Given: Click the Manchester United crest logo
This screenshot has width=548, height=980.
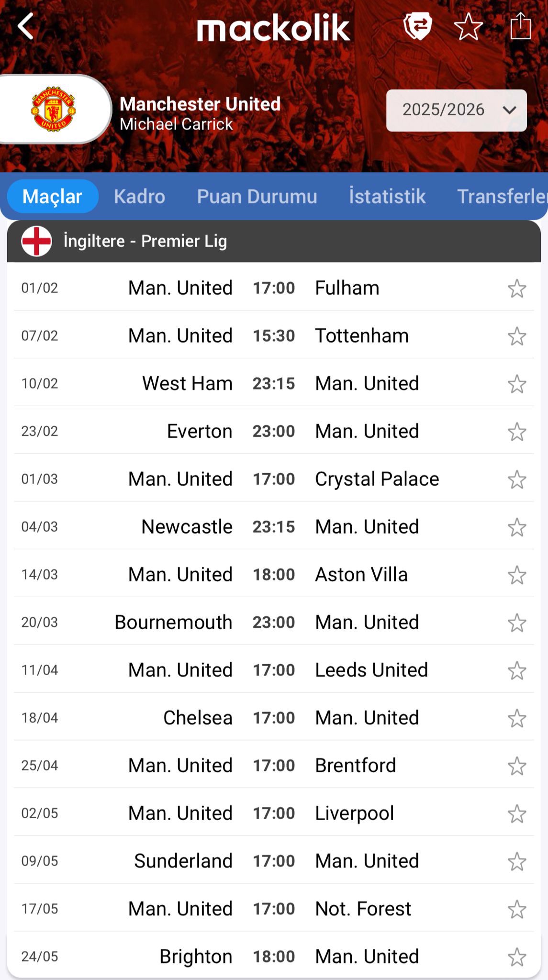Looking at the screenshot, I should tap(54, 109).
